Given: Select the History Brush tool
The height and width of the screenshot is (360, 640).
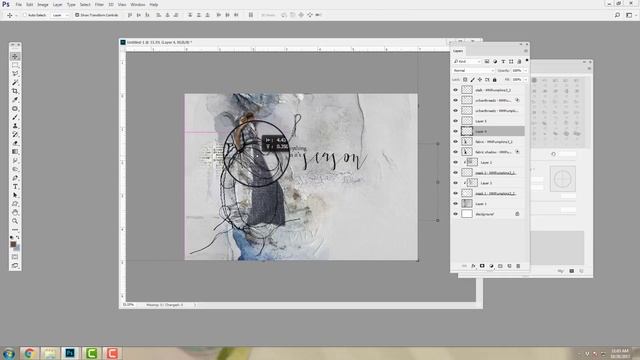Looking at the screenshot, I should click(x=15, y=134).
